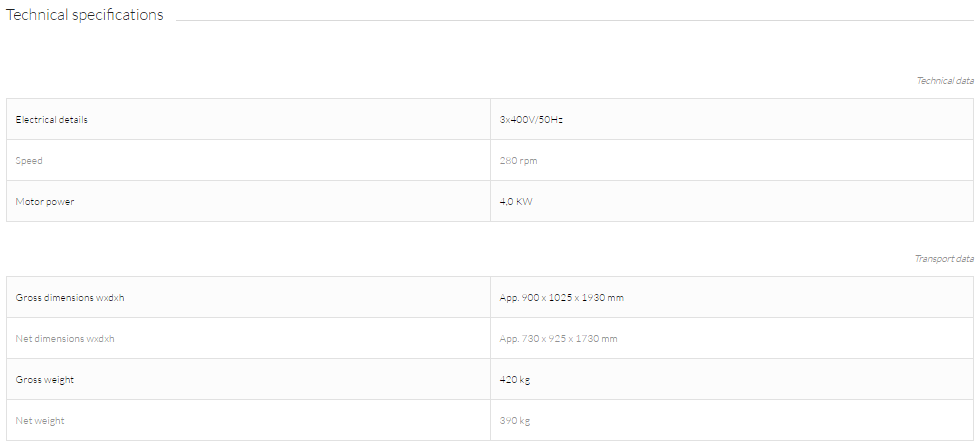This screenshot has width=979, height=444.
Task: Select the Net dimensions wxdxh label
Action: [65, 338]
